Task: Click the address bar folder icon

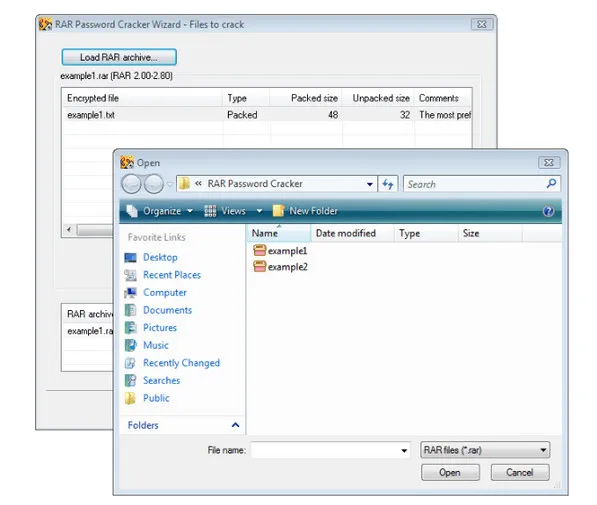Action: pos(185,184)
